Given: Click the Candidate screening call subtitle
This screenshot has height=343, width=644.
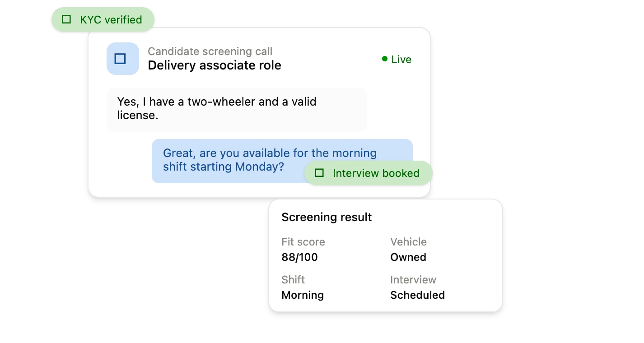Looking at the screenshot, I should (x=210, y=51).
